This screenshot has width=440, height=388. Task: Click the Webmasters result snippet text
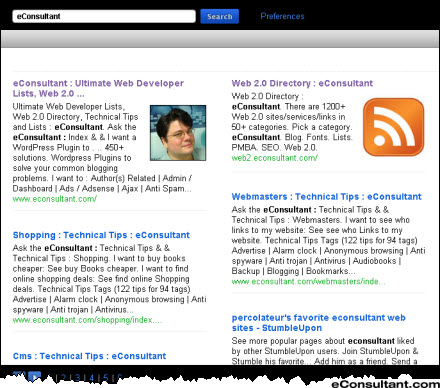[x=328, y=240]
